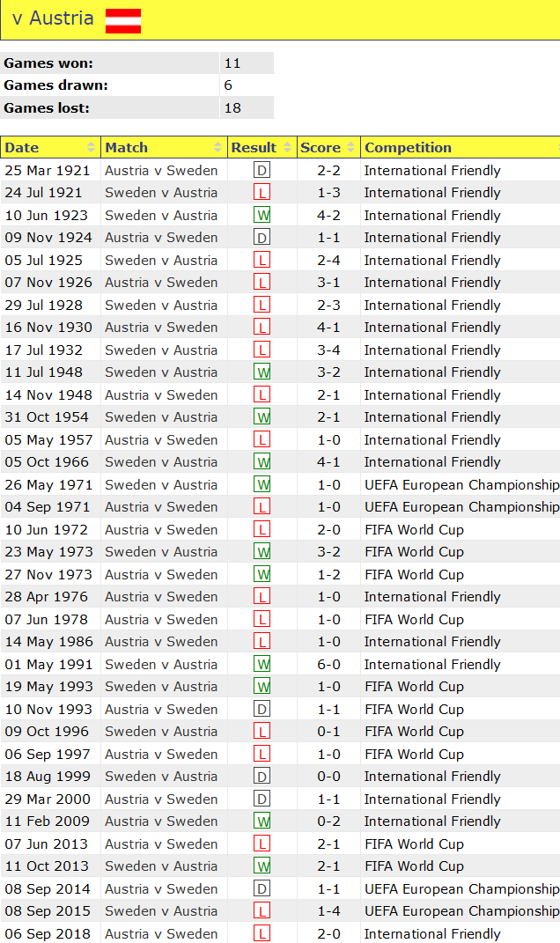Image resolution: width=560 pixels, height=943 pixels.
Task: Click the W result icon for 10 Jun 1923
Action: pos(262,216)
